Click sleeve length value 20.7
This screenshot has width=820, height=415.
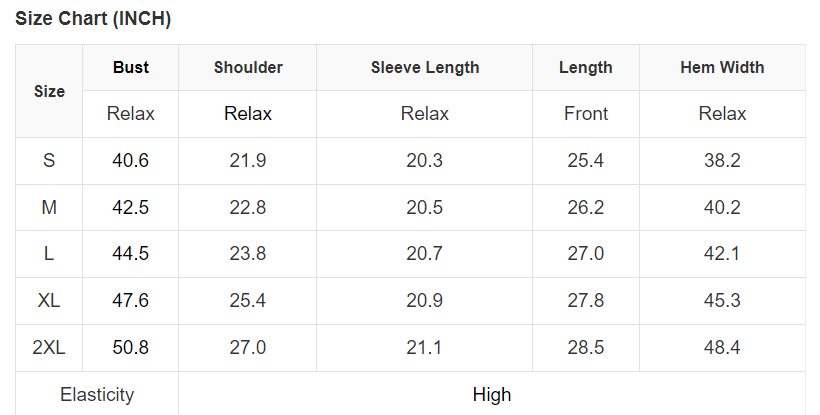click(425, 254)
